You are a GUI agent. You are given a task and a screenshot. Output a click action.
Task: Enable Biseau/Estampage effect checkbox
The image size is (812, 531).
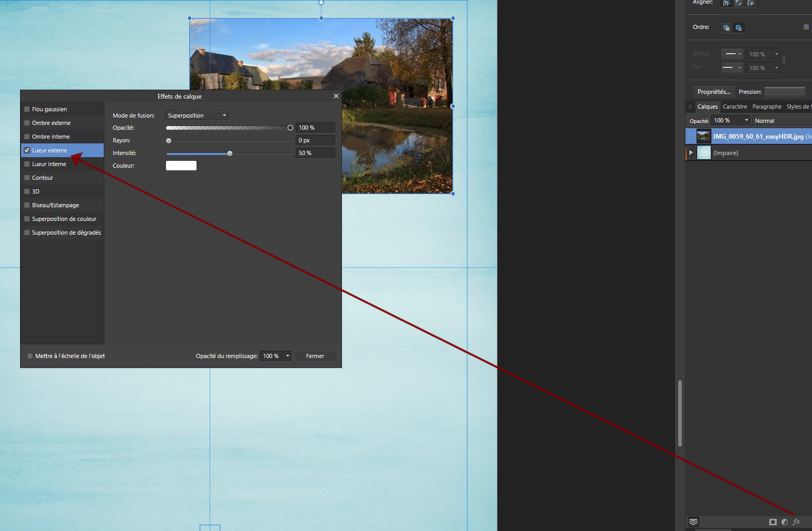point(27,205)
